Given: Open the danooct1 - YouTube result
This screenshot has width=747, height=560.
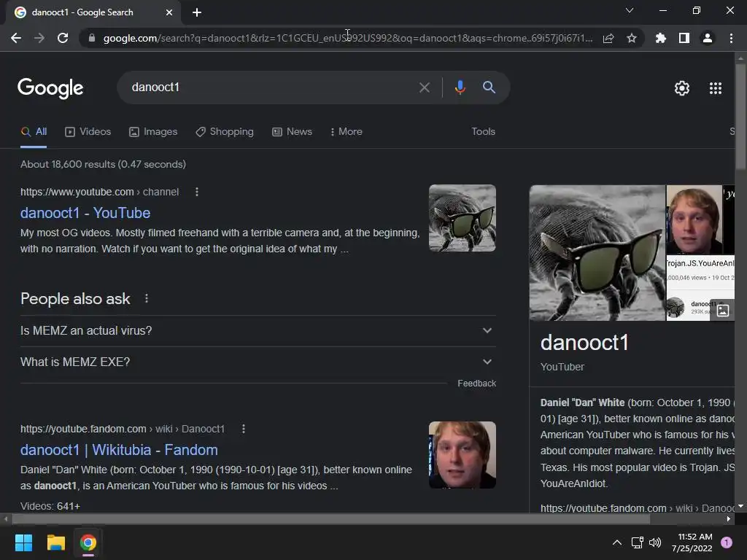Looking at the screenshot, I should [x=85, y=213].
